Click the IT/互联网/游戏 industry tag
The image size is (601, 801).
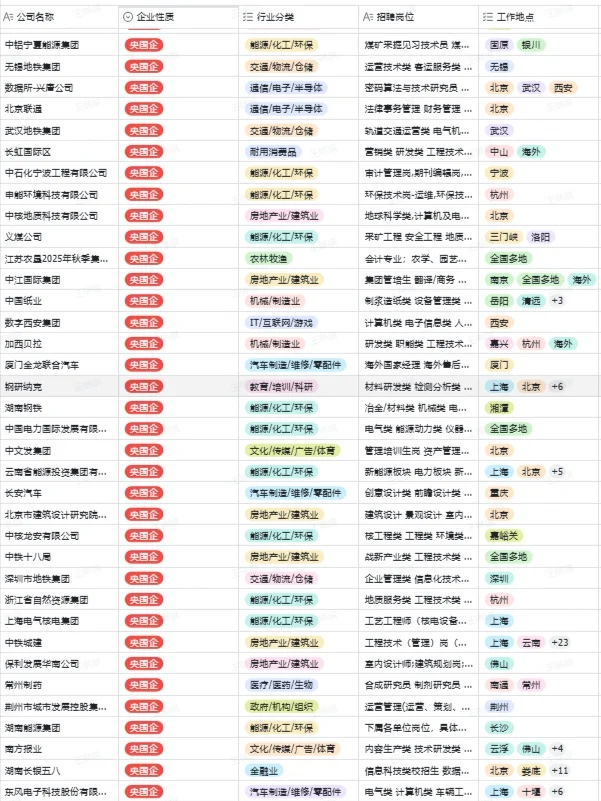[x=282, y=322]
